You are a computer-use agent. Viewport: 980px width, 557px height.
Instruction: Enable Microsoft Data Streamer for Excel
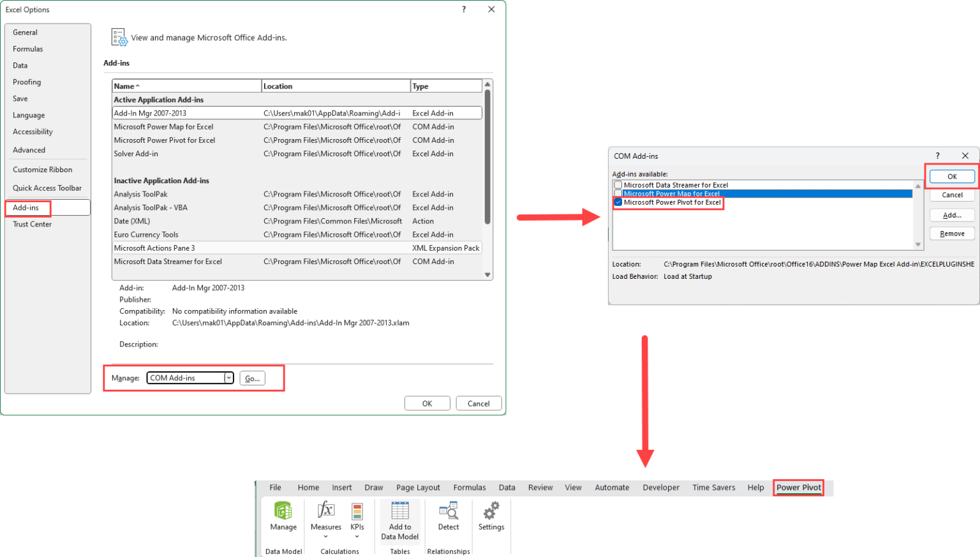pos(618,184)
